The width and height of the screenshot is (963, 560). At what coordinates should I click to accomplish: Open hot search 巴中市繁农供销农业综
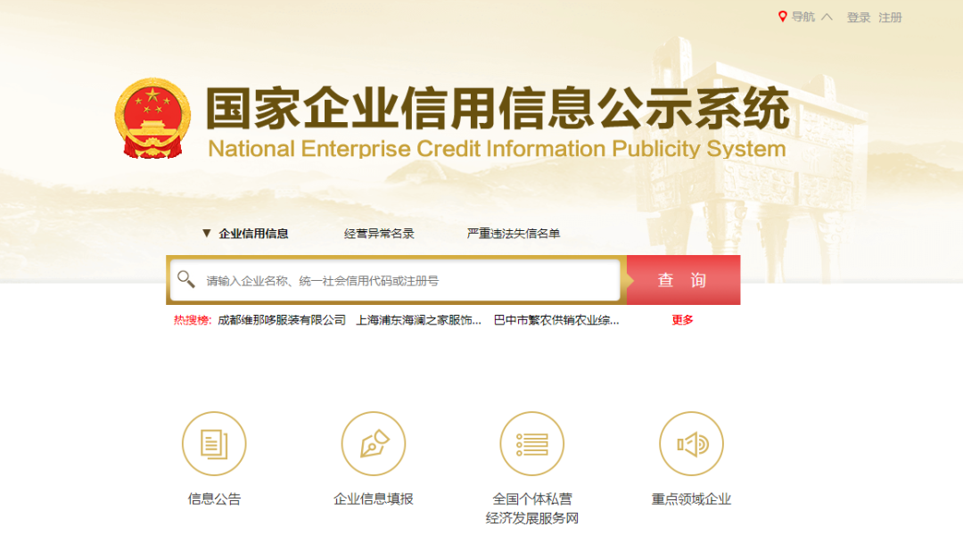click(556, 320)
